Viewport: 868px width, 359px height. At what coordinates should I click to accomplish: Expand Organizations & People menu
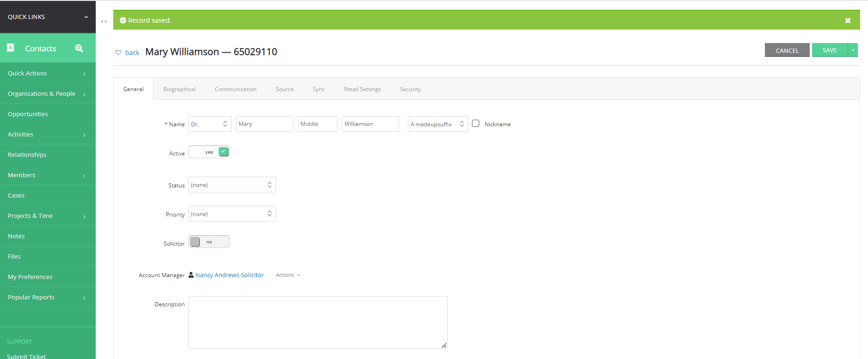pos(48,93)
